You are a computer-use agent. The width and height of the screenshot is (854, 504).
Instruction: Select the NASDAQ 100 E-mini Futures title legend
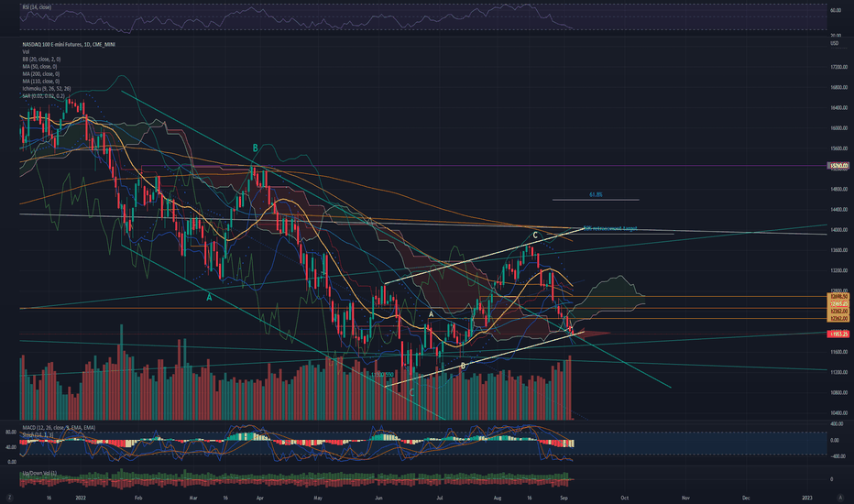69,44
